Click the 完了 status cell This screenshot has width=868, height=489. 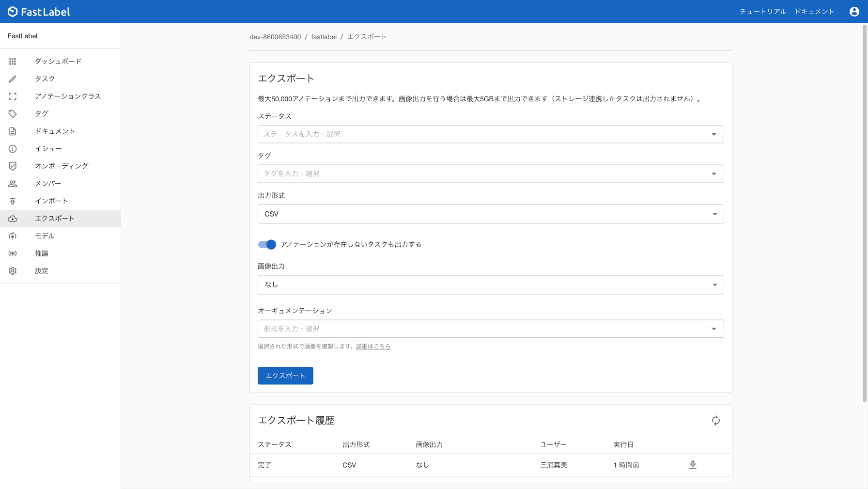click(x=264, y=465)
